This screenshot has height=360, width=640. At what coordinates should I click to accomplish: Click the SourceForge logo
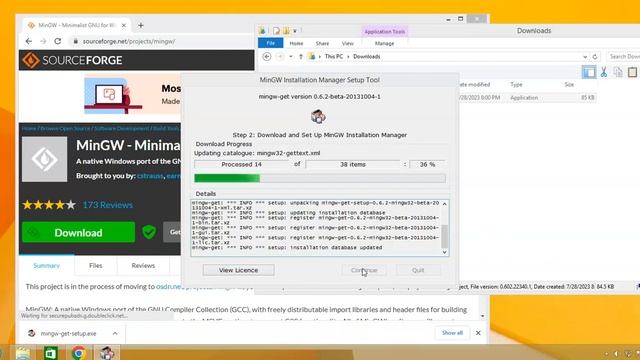coord(72,60)
